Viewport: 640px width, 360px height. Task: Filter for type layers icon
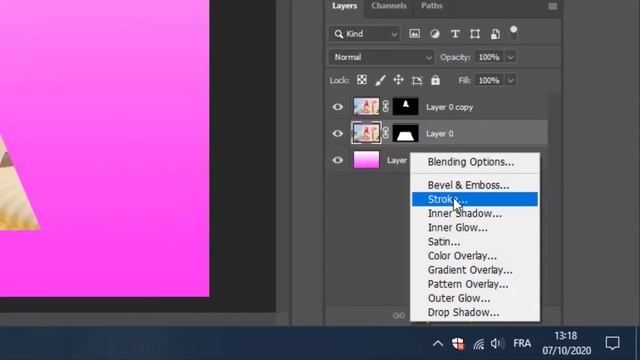[x=455, y=34]
